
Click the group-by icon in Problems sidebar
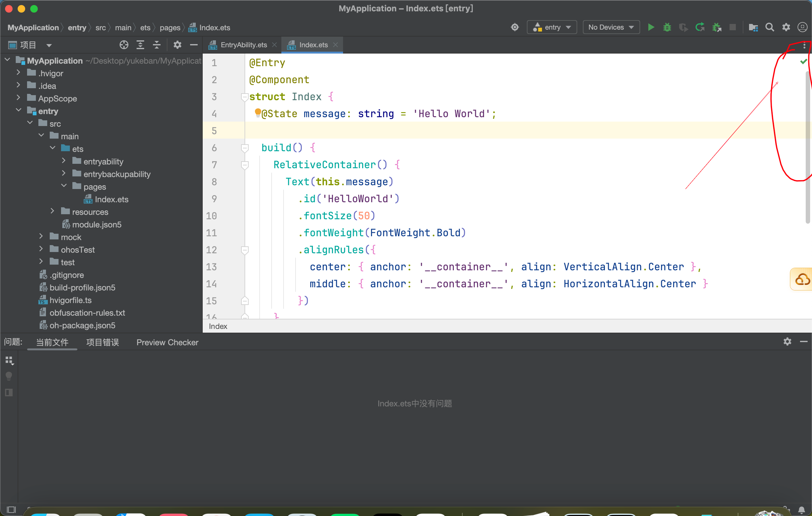tap(9, 361)
